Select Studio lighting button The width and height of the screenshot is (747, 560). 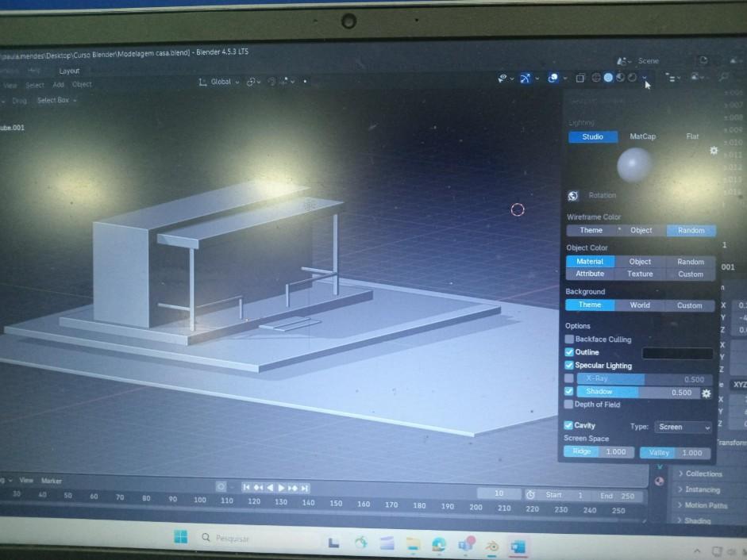coord(593,137)
